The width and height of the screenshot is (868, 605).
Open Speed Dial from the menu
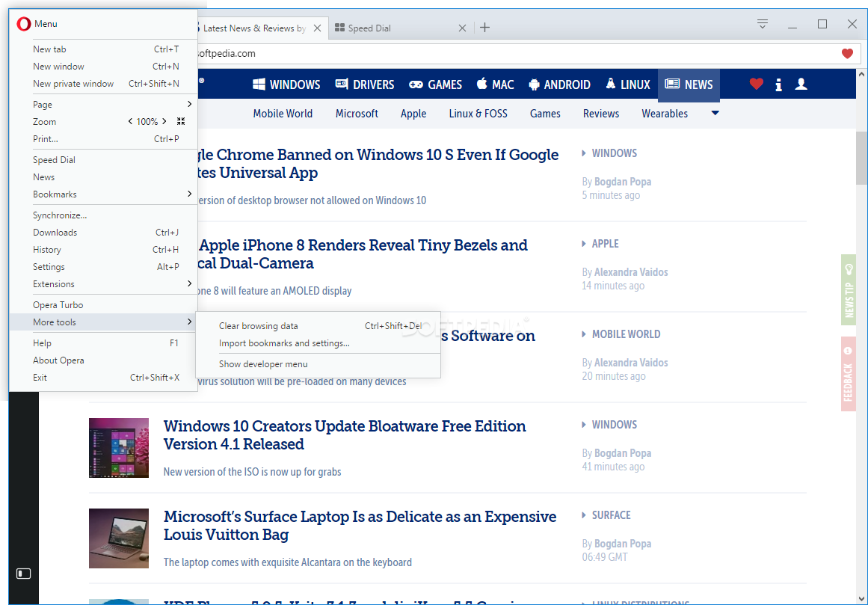pyautogui.click(x=103, y=160)
